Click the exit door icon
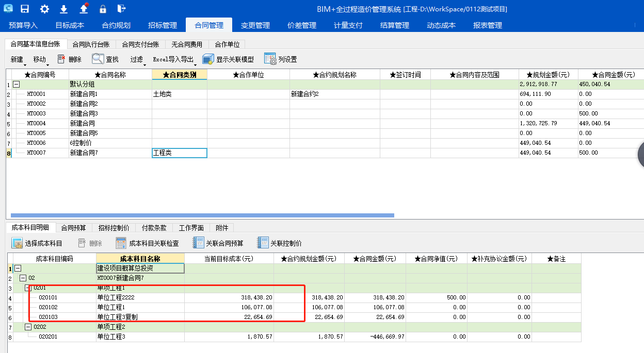The height and width of the screenshot is (353, 644). point(121,9)
